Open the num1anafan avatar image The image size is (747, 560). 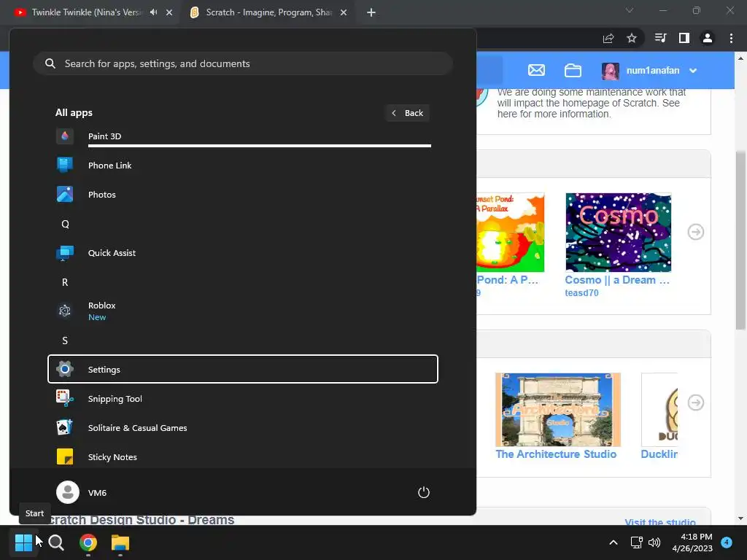[611, 71]
